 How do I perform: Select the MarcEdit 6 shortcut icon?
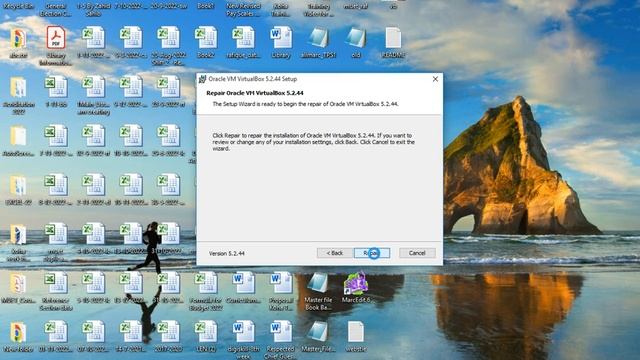click(356, 283)
